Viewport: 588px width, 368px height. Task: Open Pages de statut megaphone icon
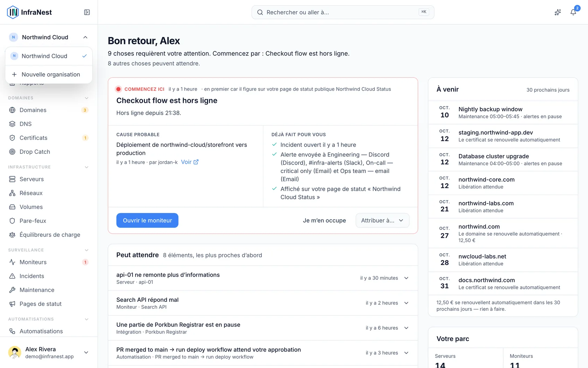coord(12,304)
